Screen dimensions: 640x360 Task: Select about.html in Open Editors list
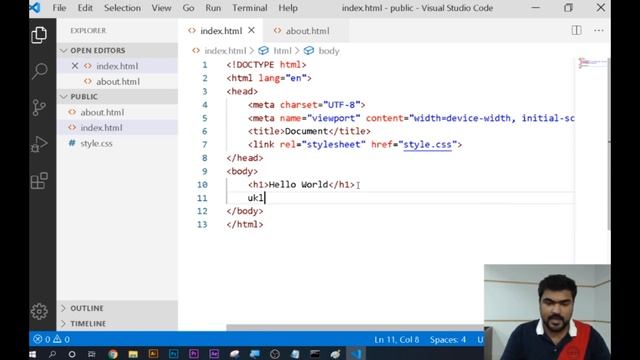118,81
